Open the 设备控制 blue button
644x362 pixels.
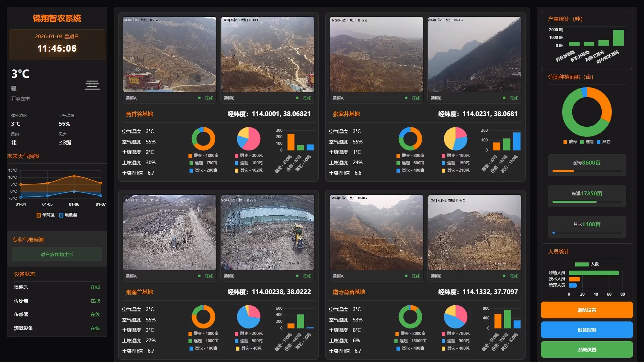tap(587, 330)
